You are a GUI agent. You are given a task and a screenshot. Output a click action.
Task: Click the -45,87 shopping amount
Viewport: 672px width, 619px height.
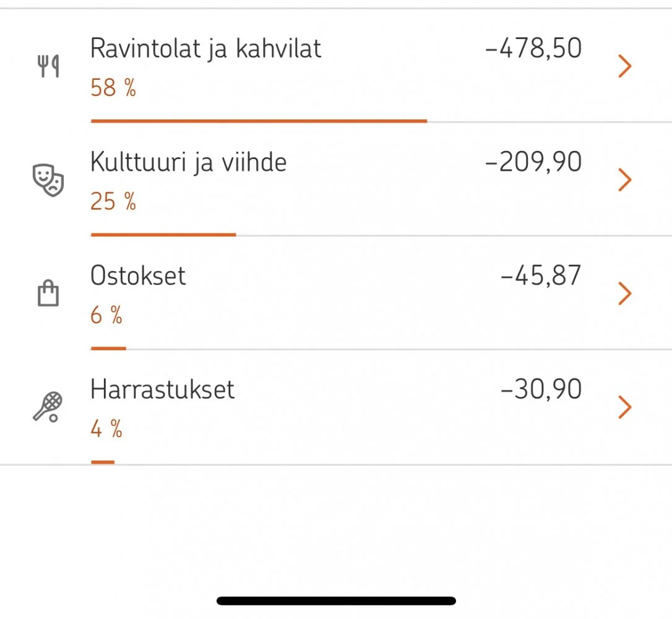pyautogui.click(x=541, y=276)
